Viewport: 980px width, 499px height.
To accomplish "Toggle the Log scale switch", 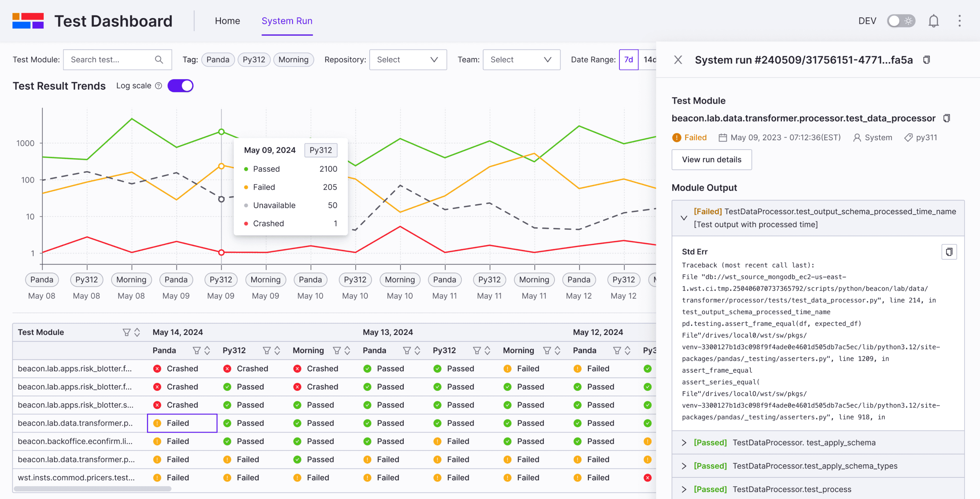I will click(180, 85).
